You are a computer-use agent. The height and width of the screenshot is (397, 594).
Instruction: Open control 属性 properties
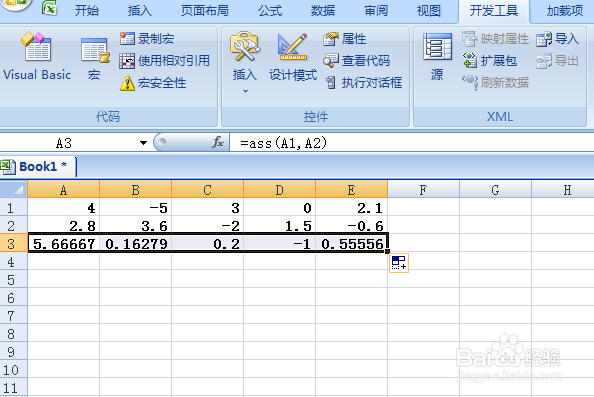pyautogui.click(x=344, y=39)
